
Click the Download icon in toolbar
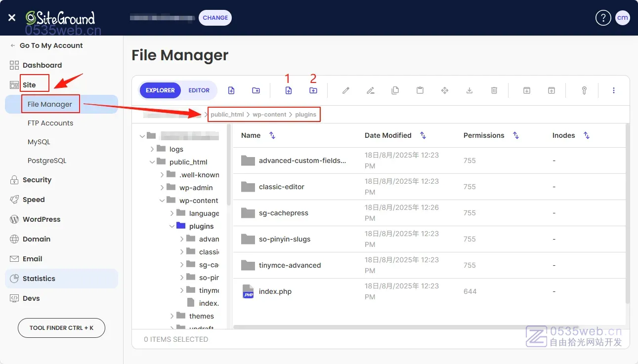(469, 90)
